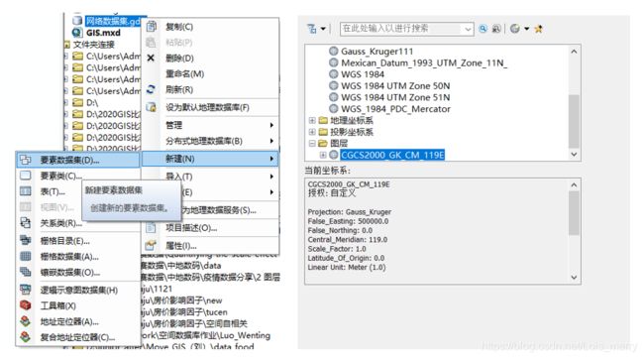The height and width of the screenshot is (359, 644).
Task: Open the 分布式地理数据库(B) submenu arrow
Action: click(x=271, y=141)
